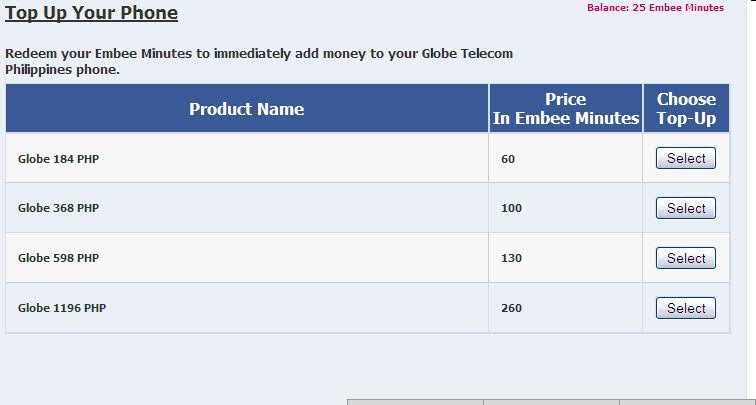This screenshot has width=756, height=405.
Task: Select the Globe 184 PHP top-up
Action: coord(686,158)
